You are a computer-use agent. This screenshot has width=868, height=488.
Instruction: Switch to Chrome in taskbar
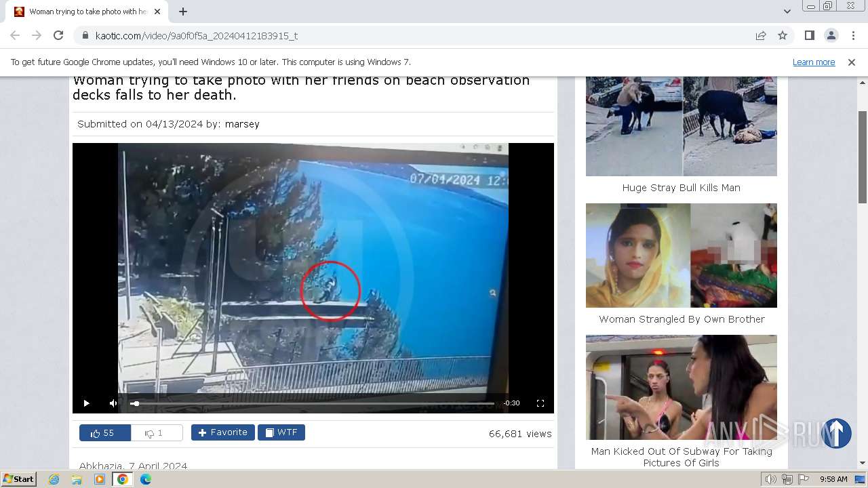click(123, 479)
